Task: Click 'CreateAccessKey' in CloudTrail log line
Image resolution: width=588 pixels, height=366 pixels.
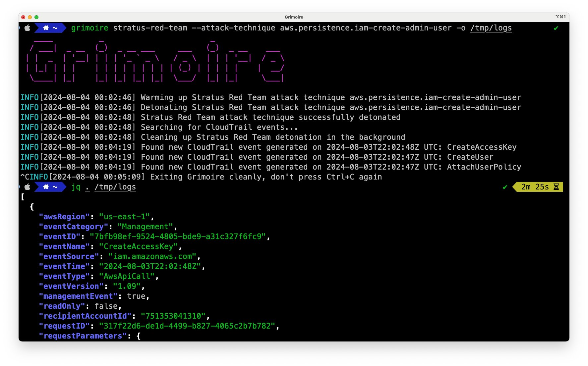Action: coord(482,147)
